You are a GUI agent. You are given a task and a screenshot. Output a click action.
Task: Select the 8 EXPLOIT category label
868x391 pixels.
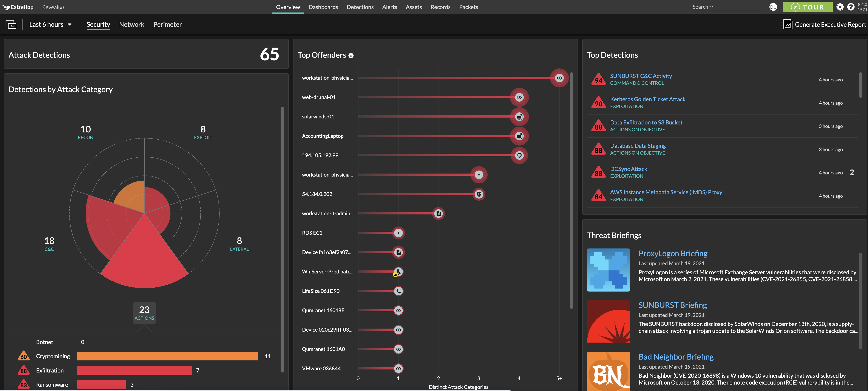click(203, 132)
